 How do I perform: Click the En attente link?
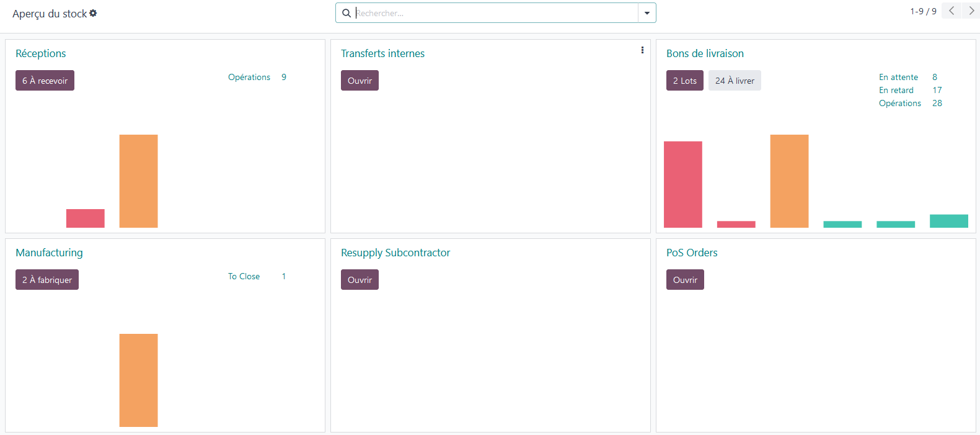(898, 77)
